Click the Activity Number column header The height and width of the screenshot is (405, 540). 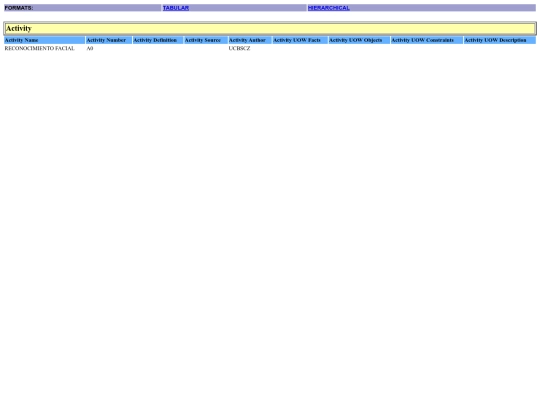[x=109, y=40]
